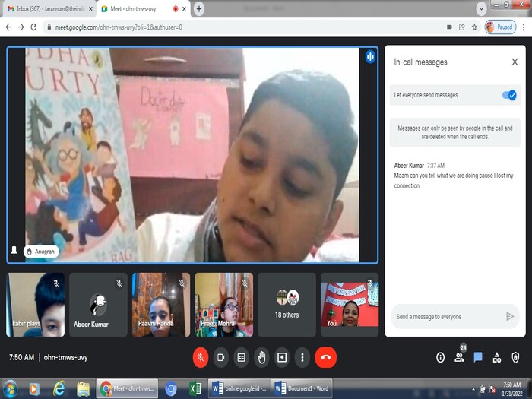The image size is (532, 399).
Task: Open the Windows Start button
Action: coord(11,389)
